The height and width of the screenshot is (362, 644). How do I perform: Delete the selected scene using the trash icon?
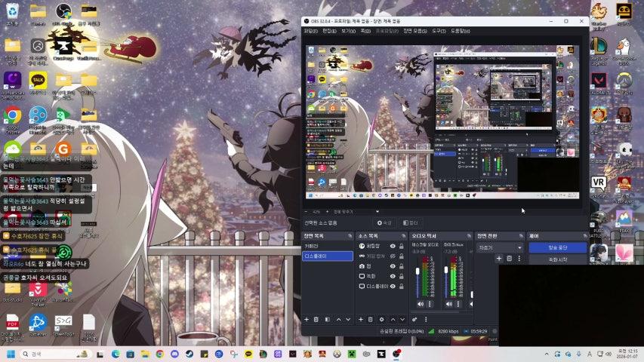click(316, 319)
